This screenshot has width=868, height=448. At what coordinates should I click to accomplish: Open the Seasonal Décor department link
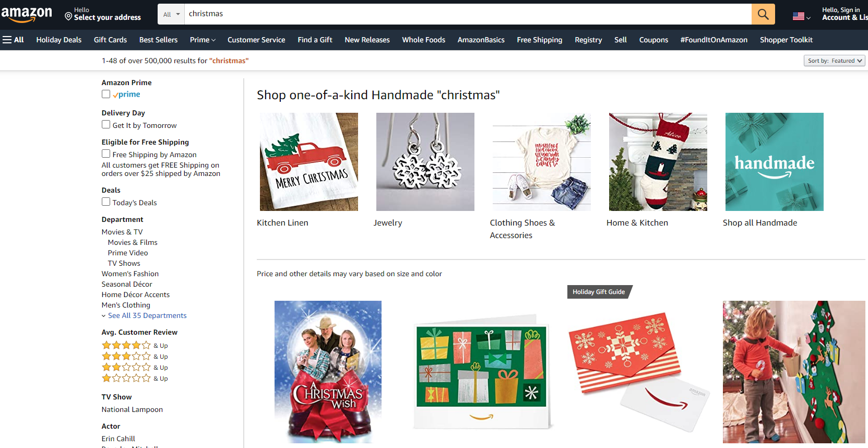pyautogui.click(x=127, y=284)
